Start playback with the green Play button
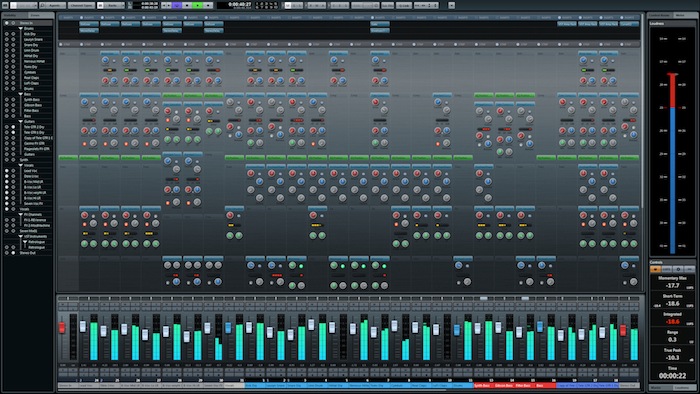Screen dimensions: 700x394 tap(197, 5)
